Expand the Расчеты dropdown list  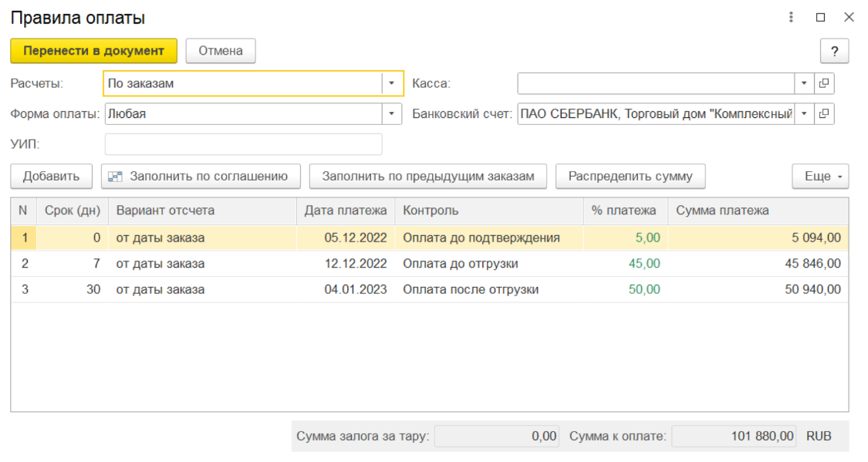[392, 83]
